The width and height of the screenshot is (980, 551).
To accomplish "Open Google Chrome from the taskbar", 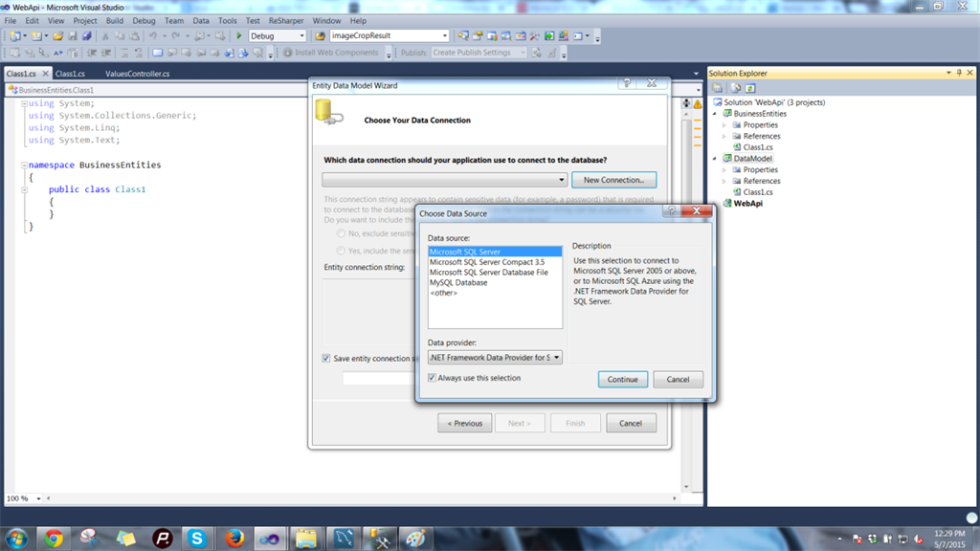I will [54, 539].
